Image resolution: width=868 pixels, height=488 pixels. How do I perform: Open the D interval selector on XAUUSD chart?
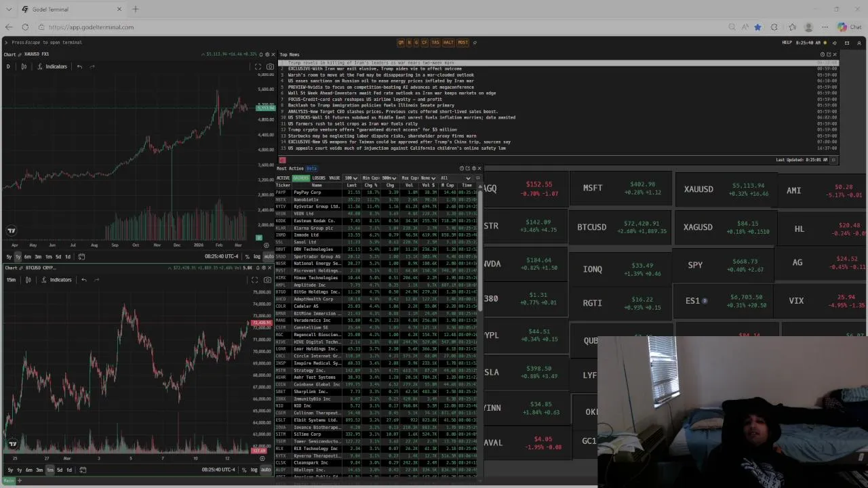click(8, 66)
